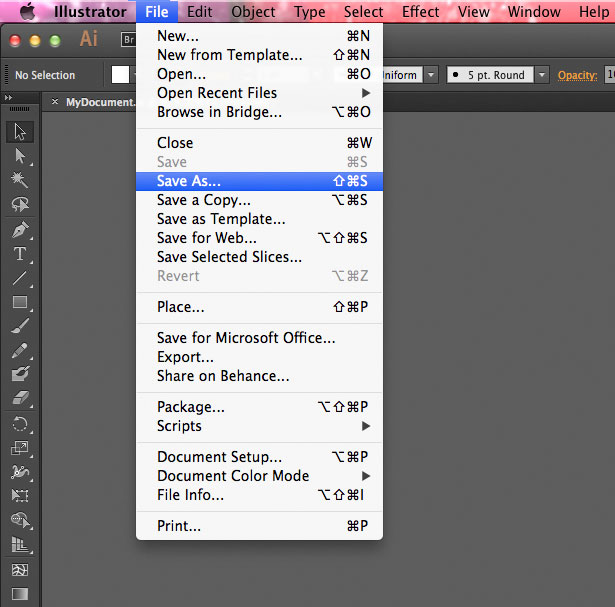Select the Rotate tool
Image resolution: width=615 pixels, height=607 pixels.
tap(20, 424)
